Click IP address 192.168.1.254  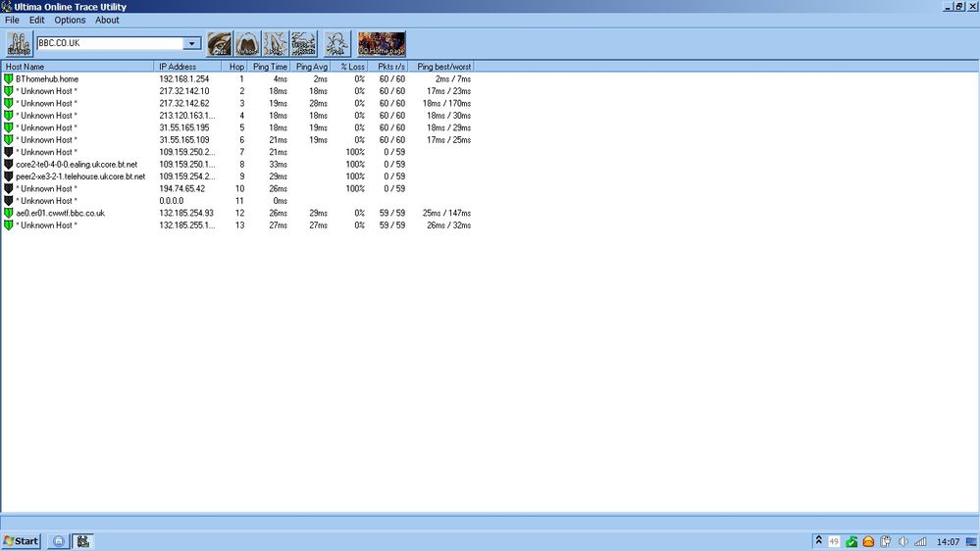[183, 78]
